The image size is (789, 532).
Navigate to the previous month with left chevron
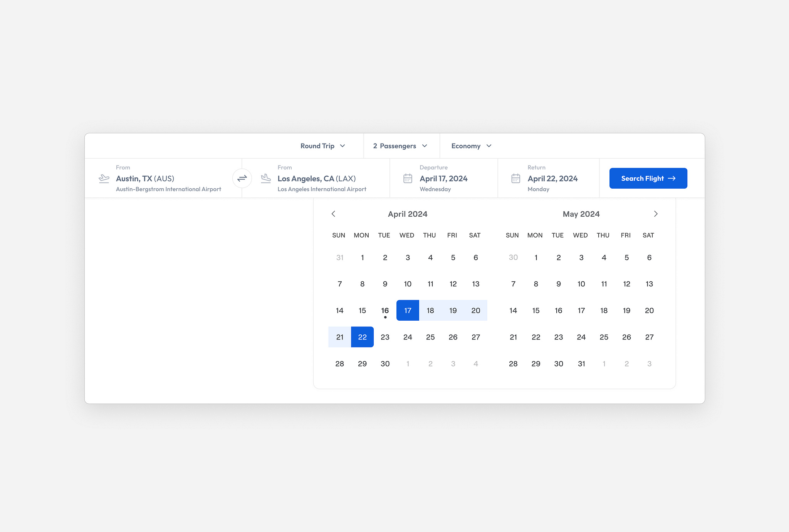(334, 214)
